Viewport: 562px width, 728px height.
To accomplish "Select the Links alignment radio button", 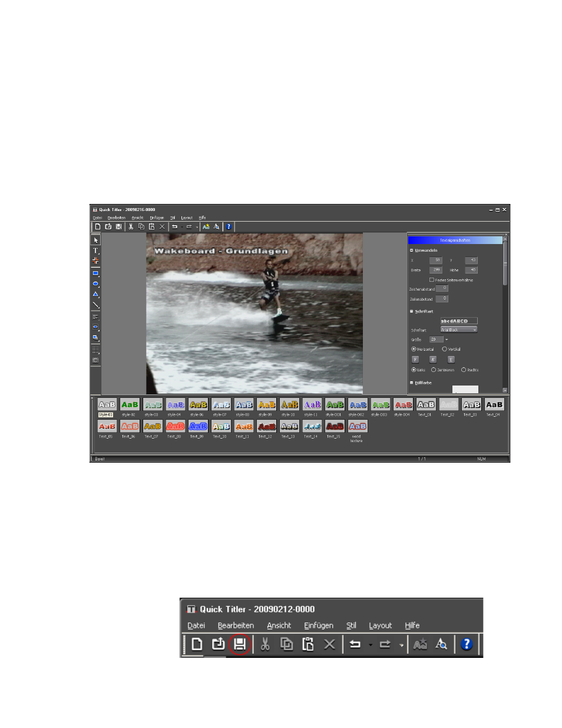I will tap(414, 370).
